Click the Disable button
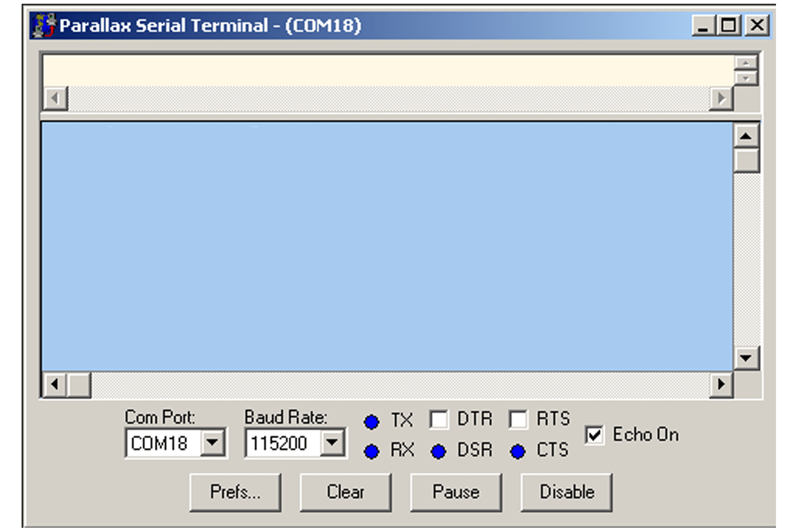This screenshot has width=798, height=532. click(x=566, y=492)
